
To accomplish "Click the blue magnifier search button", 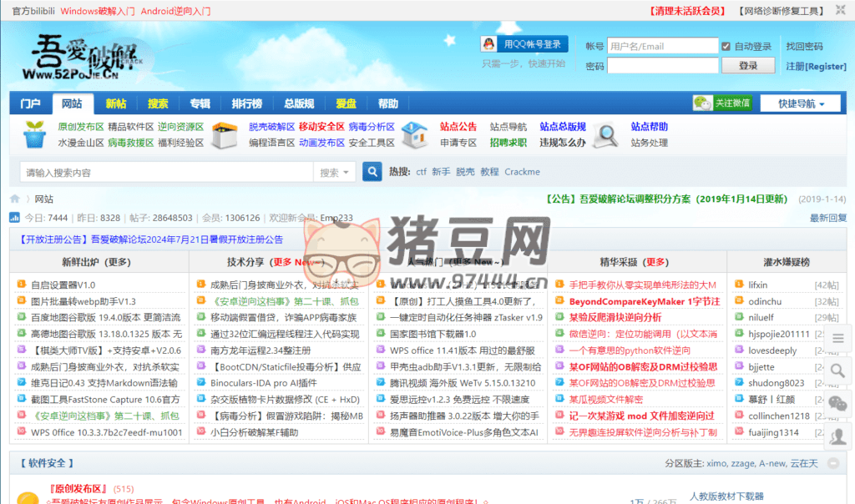I will (x=372, y=172).
